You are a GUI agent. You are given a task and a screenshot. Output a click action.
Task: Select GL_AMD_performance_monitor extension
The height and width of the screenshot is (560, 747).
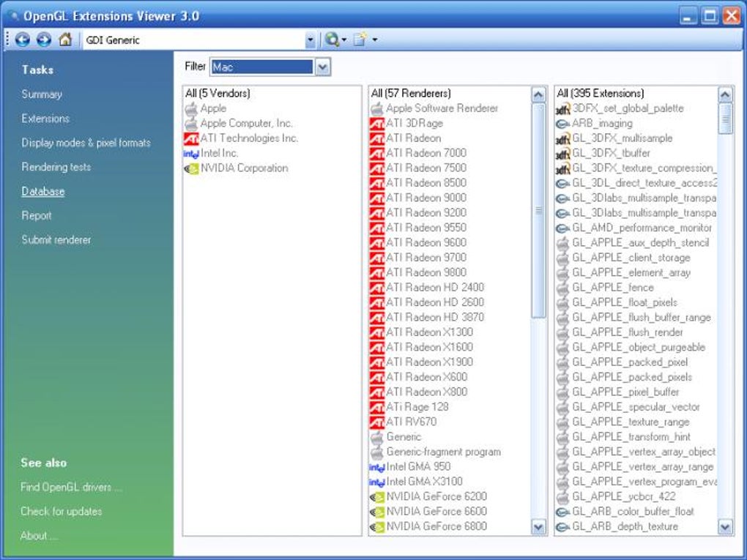coord(642,228)
